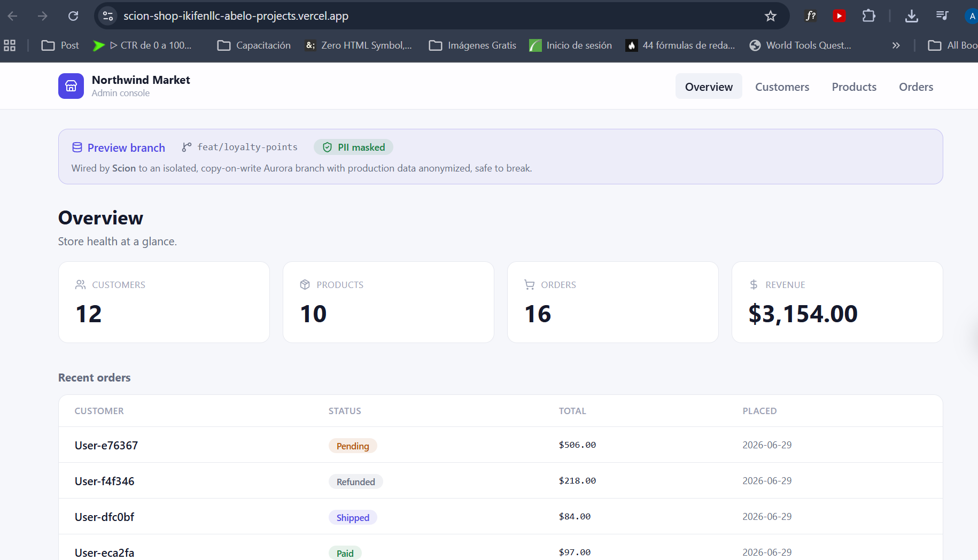
Task: Click the media control playlist icon
Action: [942, 16]
